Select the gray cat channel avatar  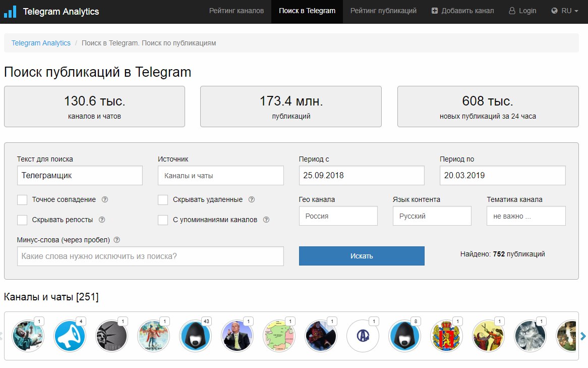click(x=530, y=336)
